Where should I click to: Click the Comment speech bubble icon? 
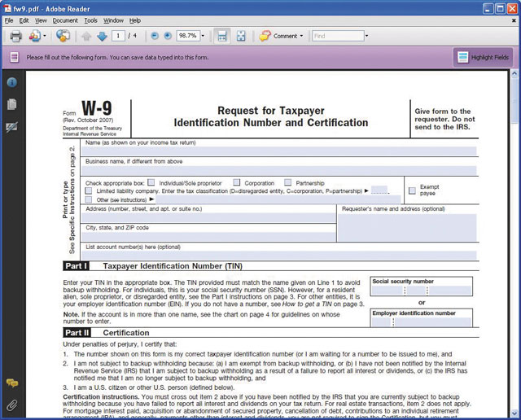pyautogui.click(x=265, y=36)
